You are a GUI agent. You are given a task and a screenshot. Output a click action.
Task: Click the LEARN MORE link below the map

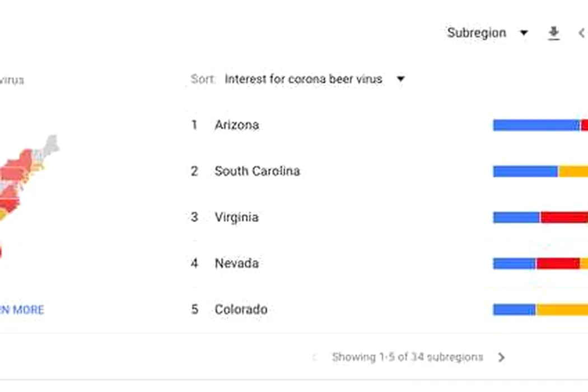click(22, 310)
